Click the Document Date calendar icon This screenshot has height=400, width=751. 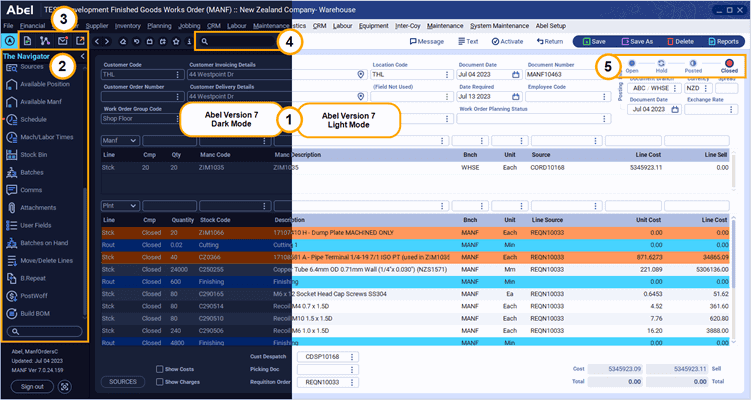[x=517, y=75]
